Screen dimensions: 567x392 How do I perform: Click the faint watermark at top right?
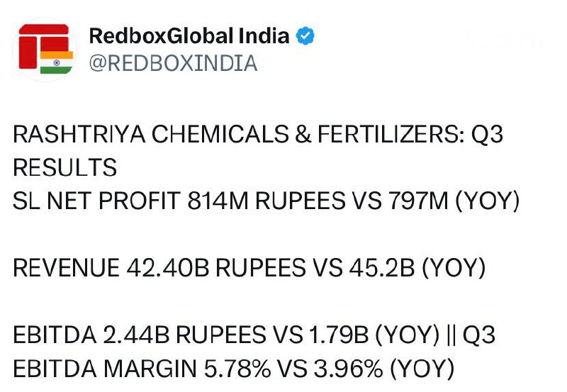(499, 40)
